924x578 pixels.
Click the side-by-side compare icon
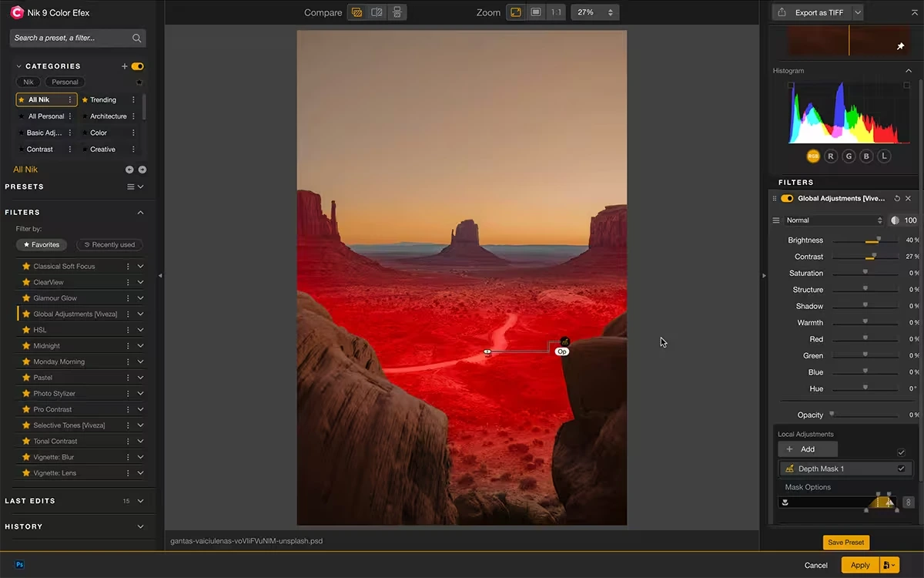point(397,12)
